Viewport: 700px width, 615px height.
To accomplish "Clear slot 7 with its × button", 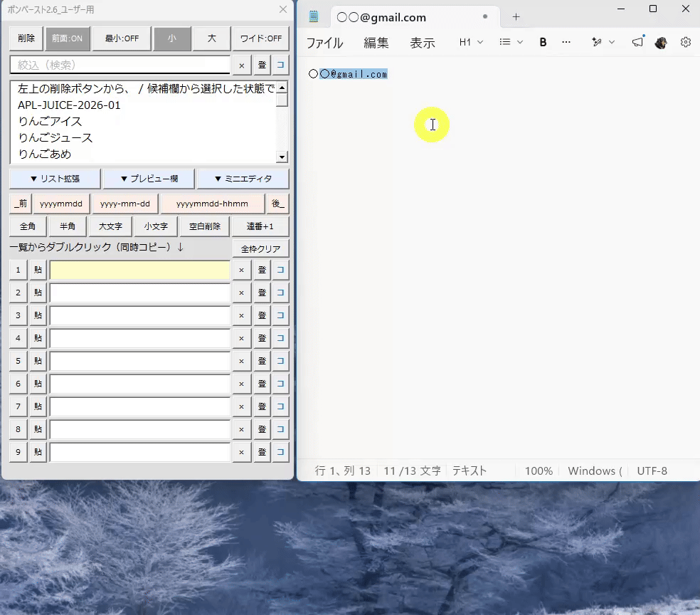I will click(x=242, y=406).
